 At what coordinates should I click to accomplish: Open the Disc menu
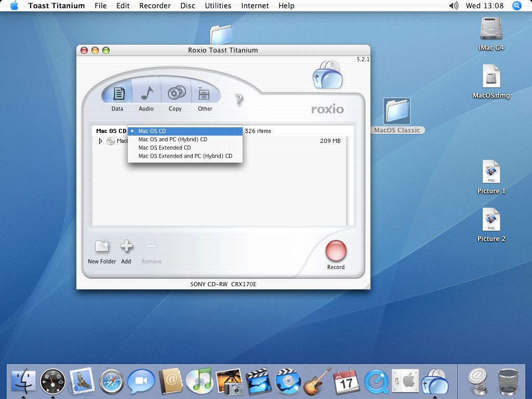[x=188, y=6]
